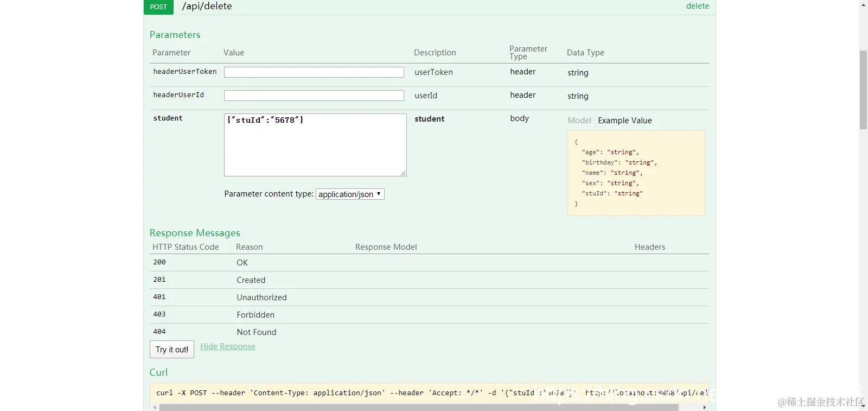Viewport: 868px width, 411px height.
Task: Switch to the Model tab
Action: click(579, 121)
